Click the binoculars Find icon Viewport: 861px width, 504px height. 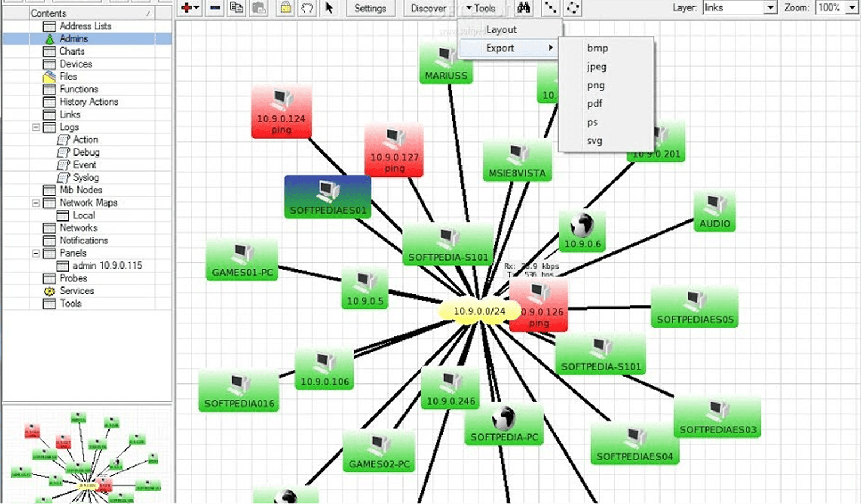tap(523, 7)
